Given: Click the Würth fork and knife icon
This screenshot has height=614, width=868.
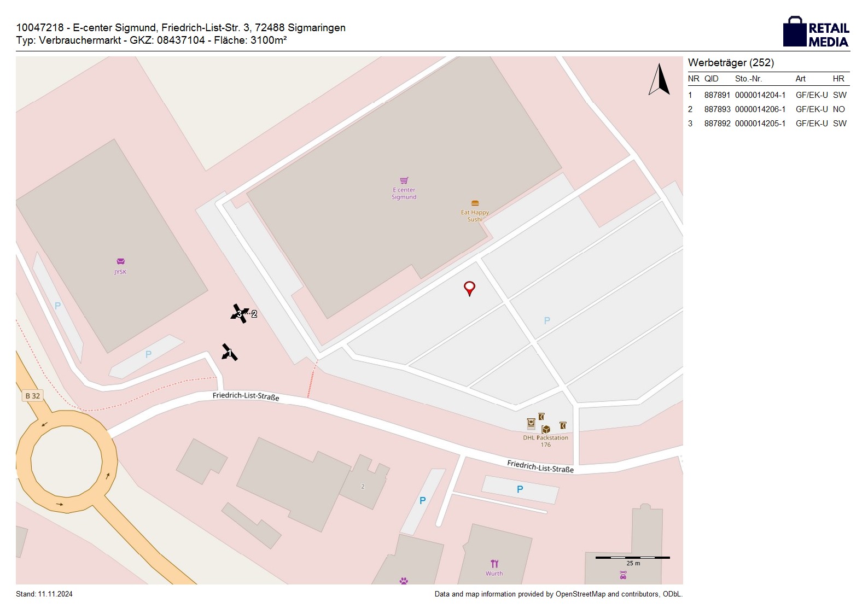Looking at the screenshot, I should click(x=494, y=564).
